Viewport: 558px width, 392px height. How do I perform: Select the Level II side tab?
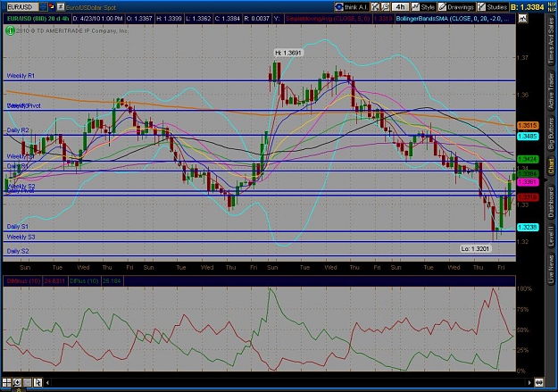click(551, 236)
